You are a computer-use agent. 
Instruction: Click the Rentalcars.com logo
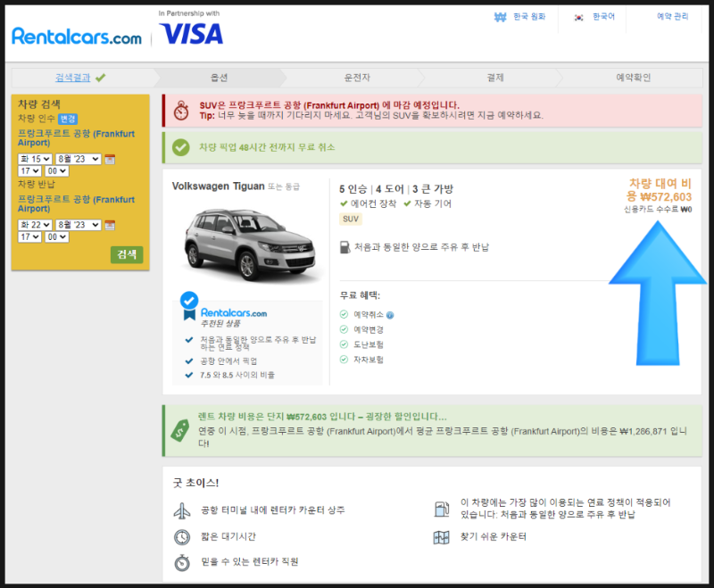click(77, 36)
